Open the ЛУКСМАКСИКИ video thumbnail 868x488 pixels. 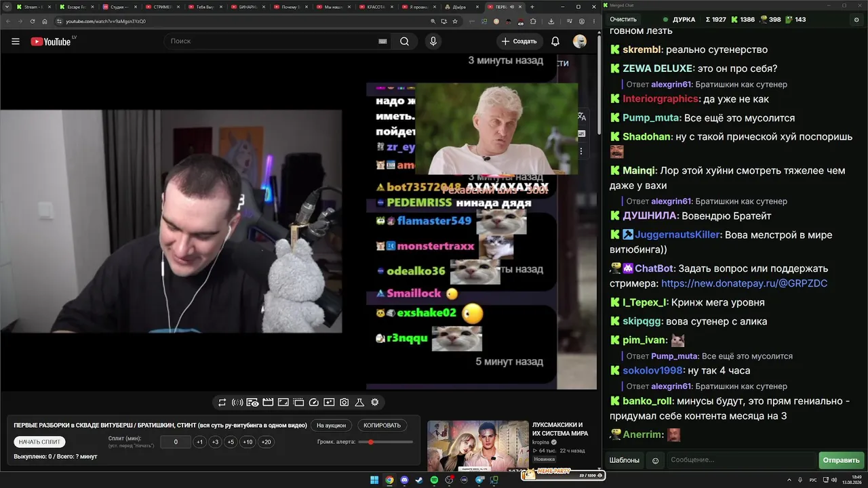pyautogui.click(x=478, y=445)
